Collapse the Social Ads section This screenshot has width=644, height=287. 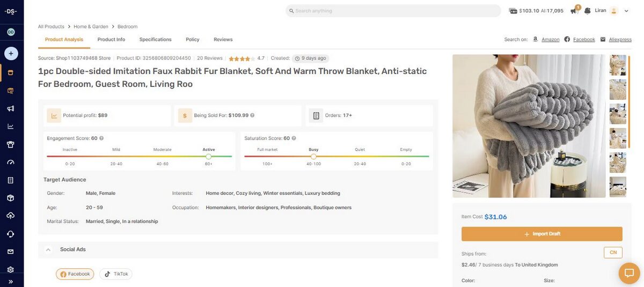pos(48,249)
